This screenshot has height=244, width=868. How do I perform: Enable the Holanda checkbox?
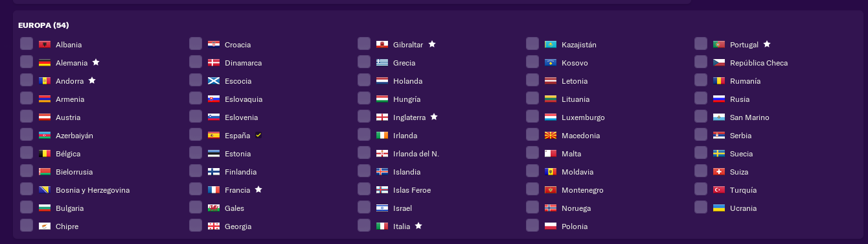tap(364, 80)
